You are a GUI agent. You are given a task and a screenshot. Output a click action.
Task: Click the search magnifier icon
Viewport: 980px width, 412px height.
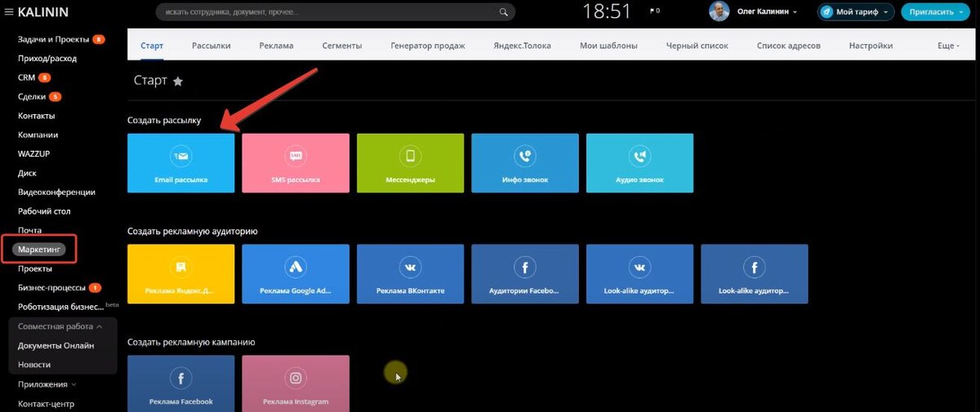pyautogui.click(x=505, y=12)
